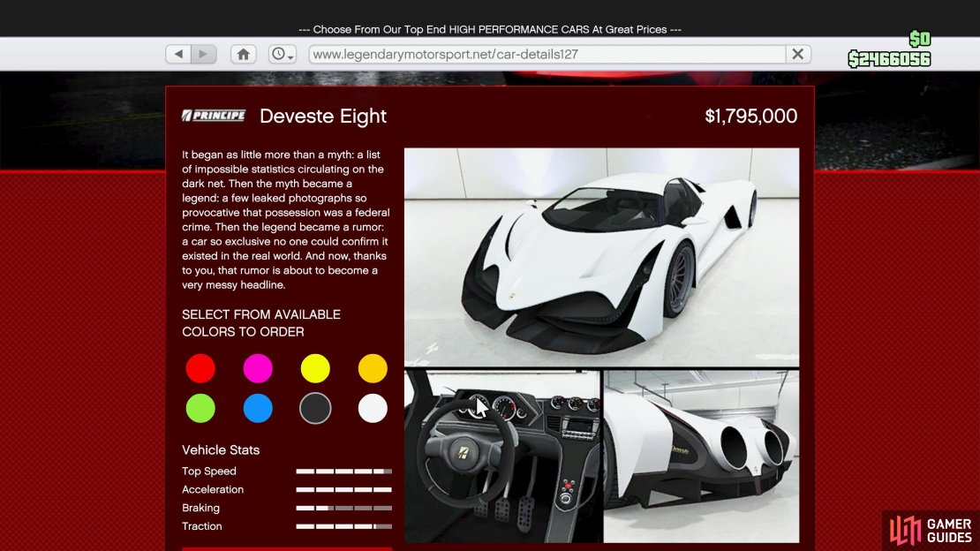Viewport: 980px width, 551px height.
Task: Click the Traction stat bar
Action: (x=343, y=526)
